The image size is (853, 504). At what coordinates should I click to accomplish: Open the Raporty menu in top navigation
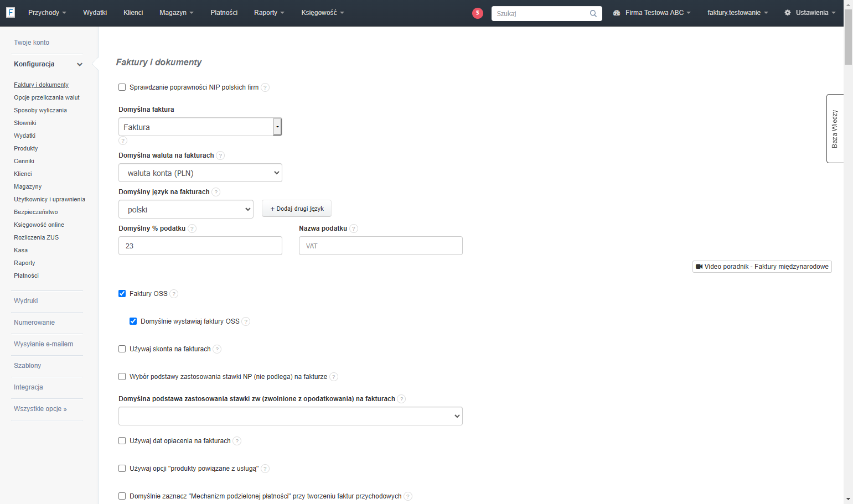click(x=269, y=13)
